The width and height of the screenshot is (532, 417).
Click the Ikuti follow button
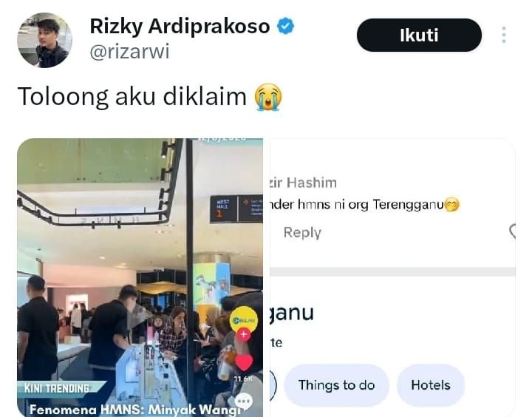point(419,35)
